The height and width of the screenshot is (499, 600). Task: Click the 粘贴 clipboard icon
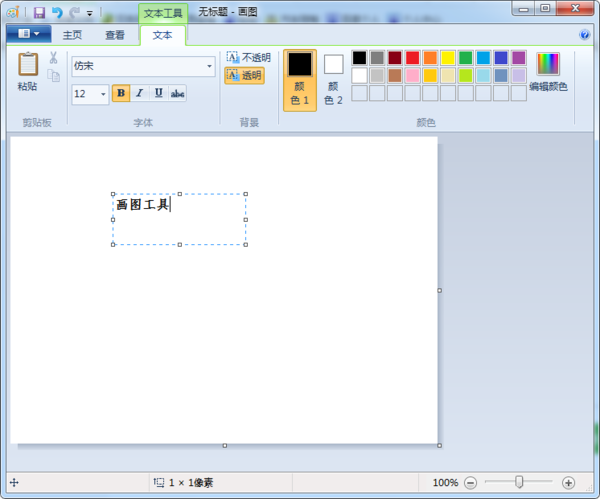(28, 64)
